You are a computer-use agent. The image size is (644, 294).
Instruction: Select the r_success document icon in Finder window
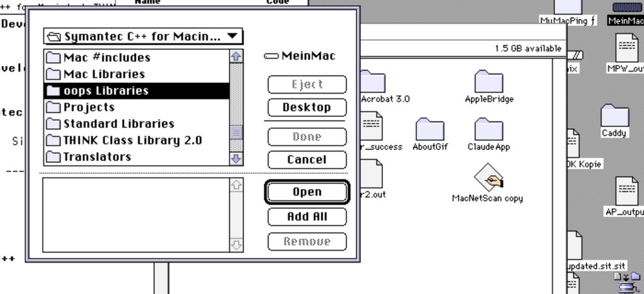click(372, 126)
